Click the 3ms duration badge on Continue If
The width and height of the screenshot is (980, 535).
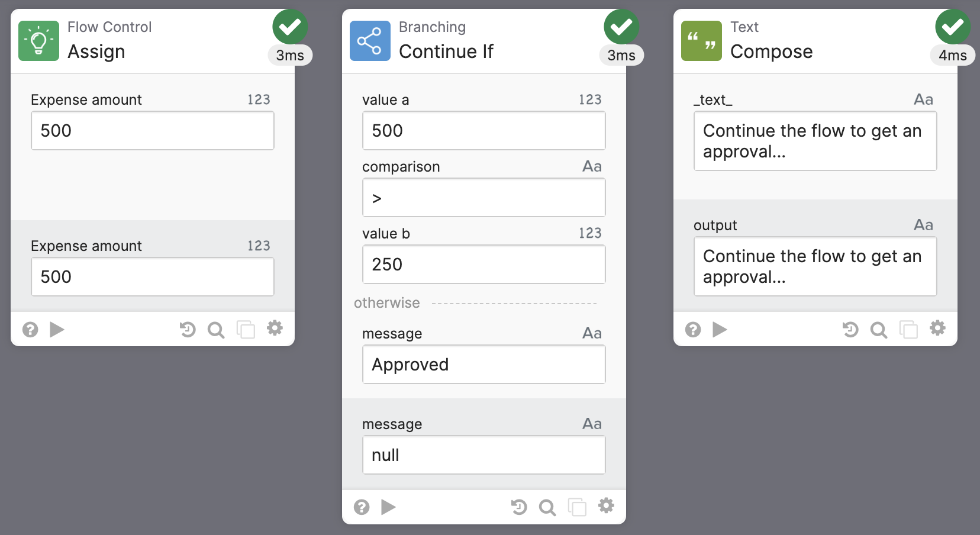pyautogui.click(x=621, y=55)
